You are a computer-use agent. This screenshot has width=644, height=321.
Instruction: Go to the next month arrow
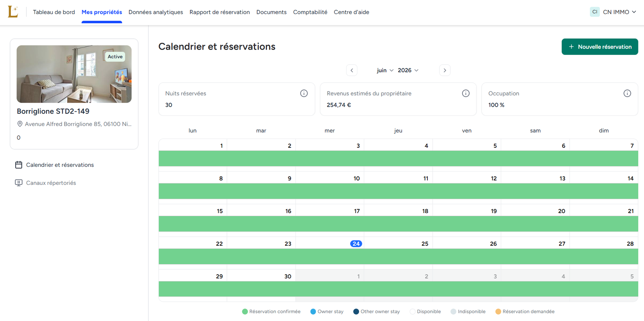tap(445, 70)
